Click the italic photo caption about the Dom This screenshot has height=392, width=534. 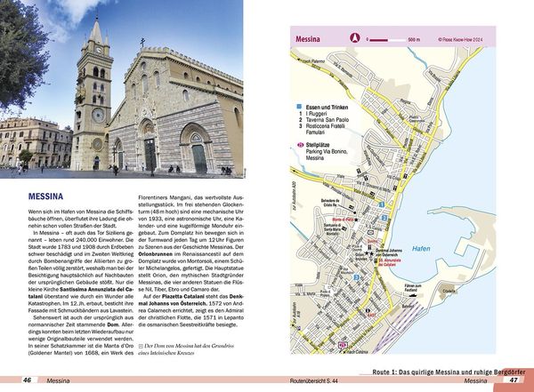pyautogui.click(x=186, y=349)
